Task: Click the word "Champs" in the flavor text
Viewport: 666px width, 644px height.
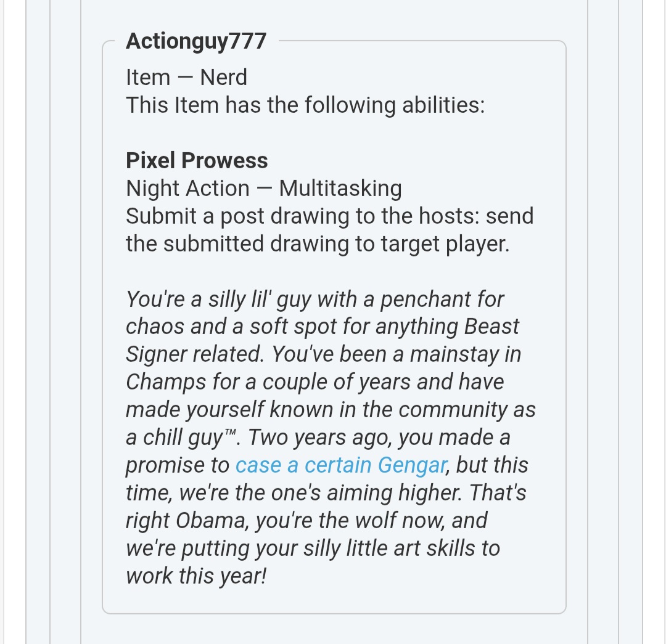Action: (x=163, y=382)
